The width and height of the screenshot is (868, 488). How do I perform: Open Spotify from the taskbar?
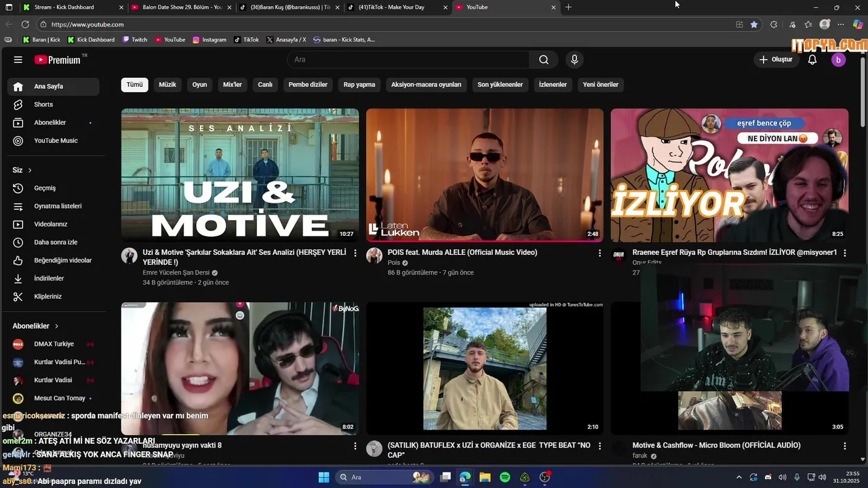click(505, 477)
